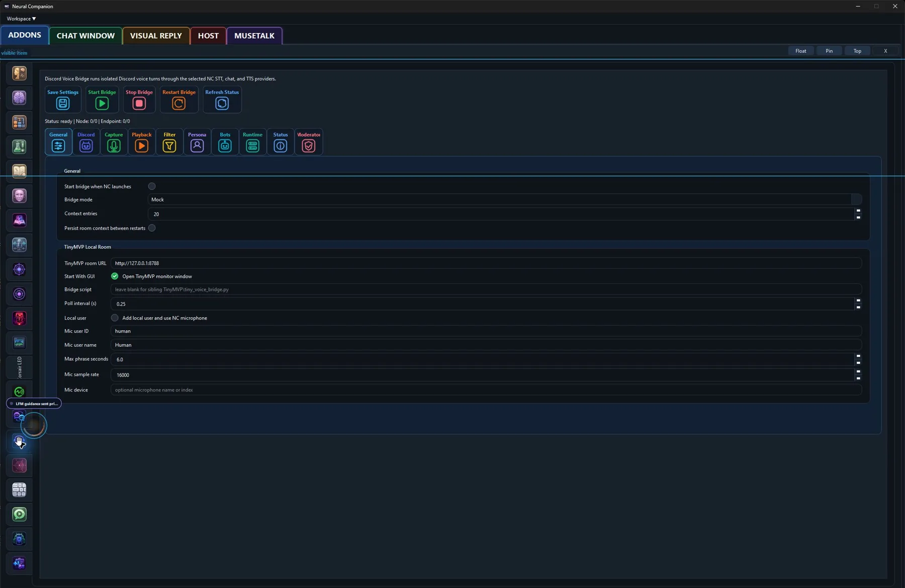Open the green lab flask addon

(x=19, y=147)
